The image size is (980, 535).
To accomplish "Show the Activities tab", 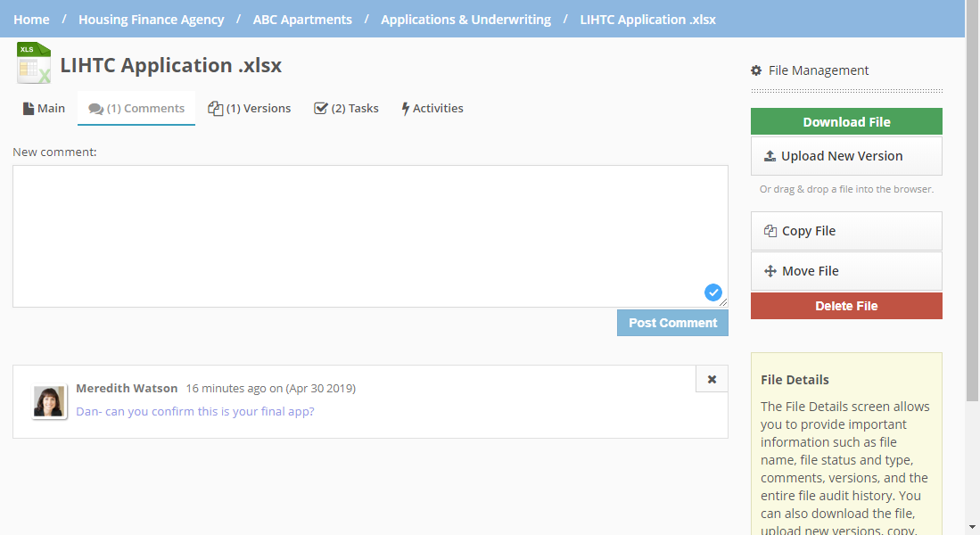I will click(432, 109).
